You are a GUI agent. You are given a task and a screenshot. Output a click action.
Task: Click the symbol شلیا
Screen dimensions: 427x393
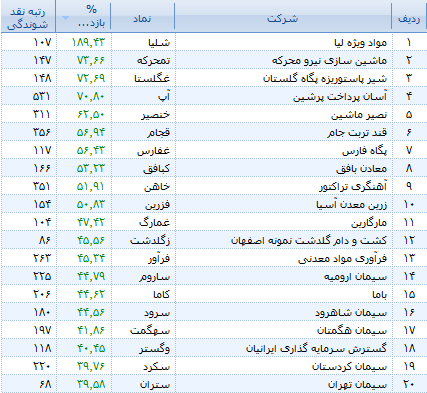click(159, 43)
